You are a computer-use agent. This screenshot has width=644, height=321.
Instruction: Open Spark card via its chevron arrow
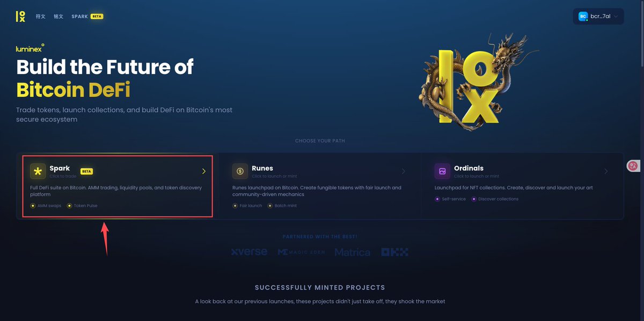coord(204,171)
